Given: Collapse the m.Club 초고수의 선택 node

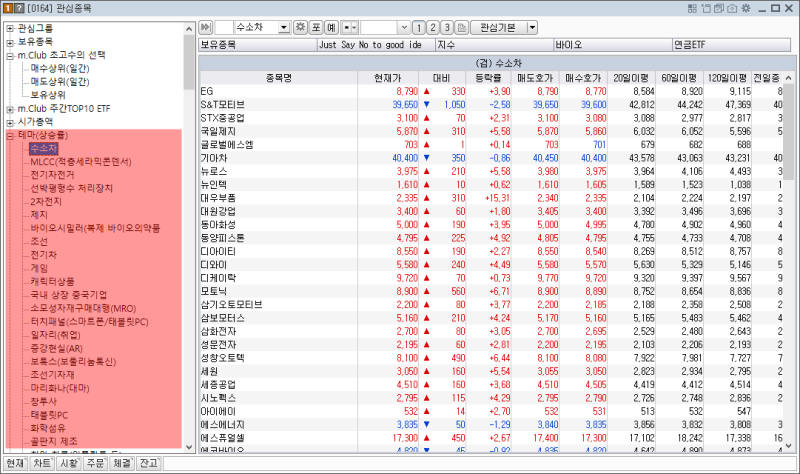Looking at the screenshot, I should pos(10,56).
